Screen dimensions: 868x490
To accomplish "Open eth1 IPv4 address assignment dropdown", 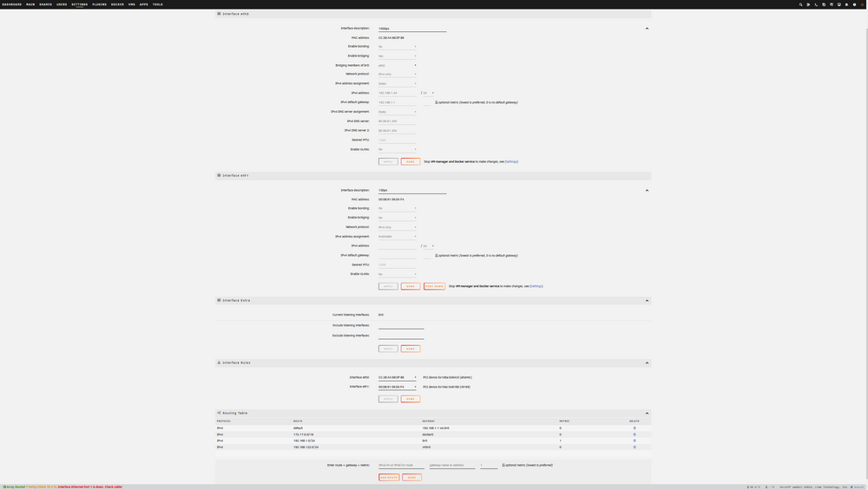I will click(x=397, y=237).
